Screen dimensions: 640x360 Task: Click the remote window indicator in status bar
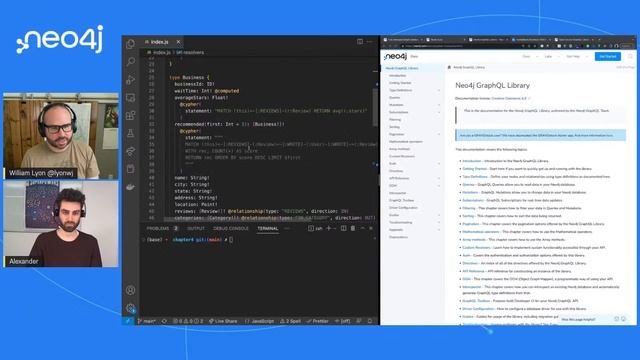coord(128,321)
